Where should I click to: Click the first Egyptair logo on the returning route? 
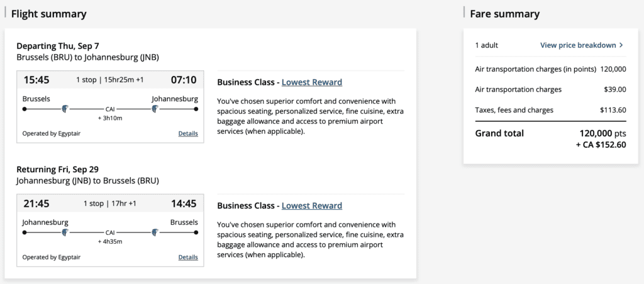click(x=64, y=232)
